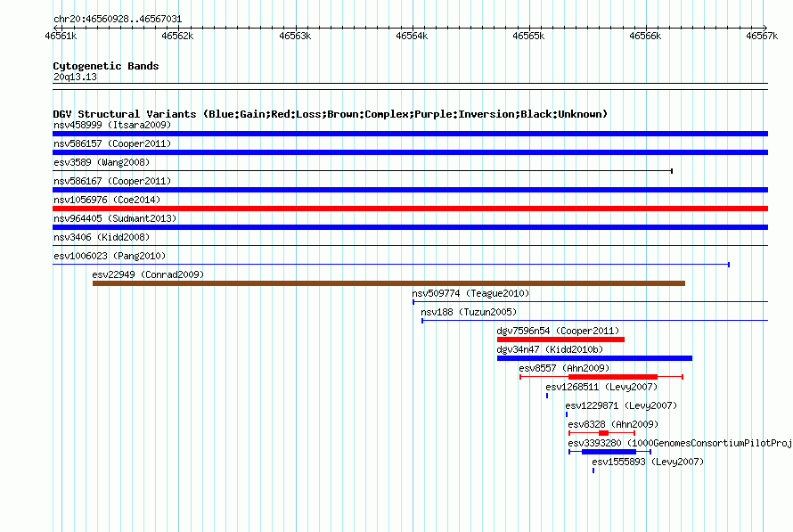
Task: Click the 46564k ruler position
Action: pyautogui.click(x=412, y=36)
